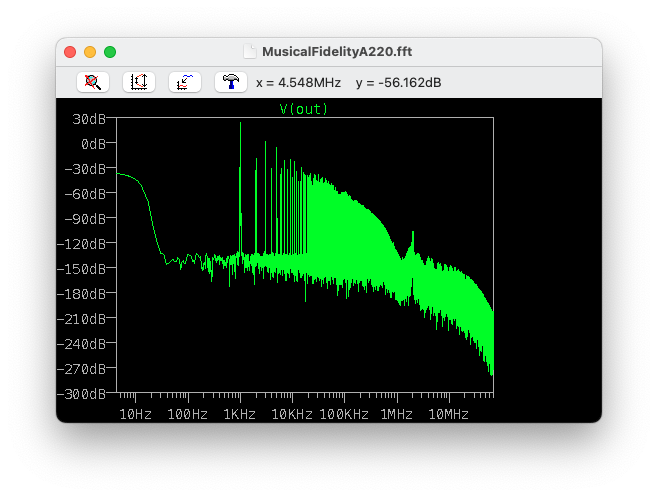658x497 pixels.
Task: Click the 100Hz frequency axis label
Action: pyautogui.click(x=188, y=415)
